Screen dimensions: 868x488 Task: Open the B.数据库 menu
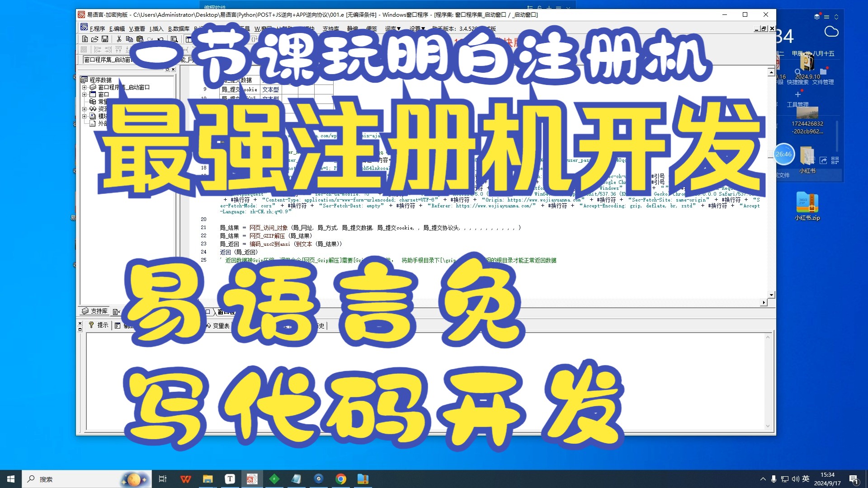point(179,28)
